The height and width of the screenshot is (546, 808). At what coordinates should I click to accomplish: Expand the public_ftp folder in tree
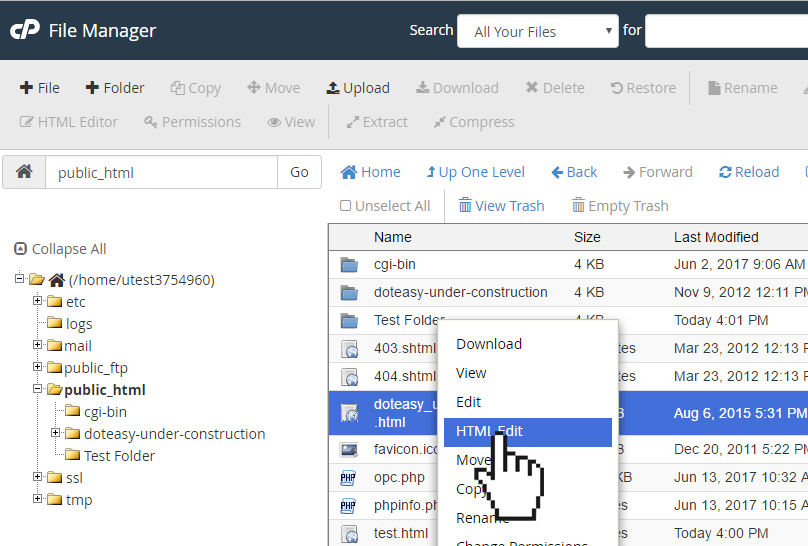37,366
